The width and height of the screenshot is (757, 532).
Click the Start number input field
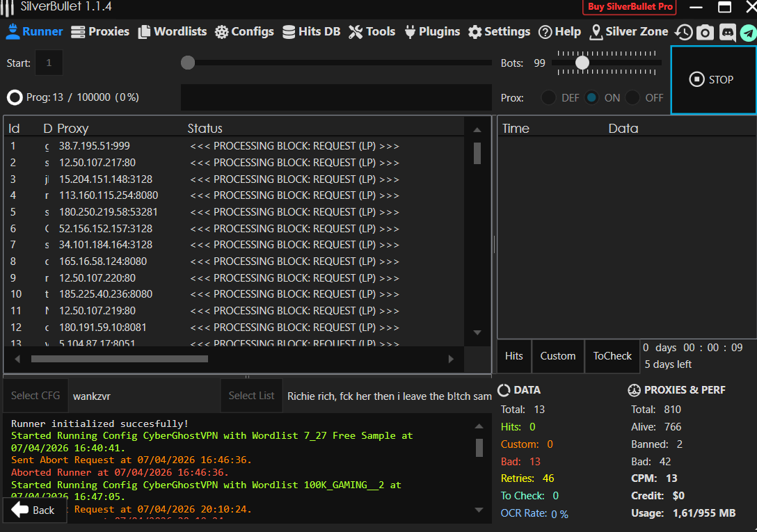pos(49,63)
